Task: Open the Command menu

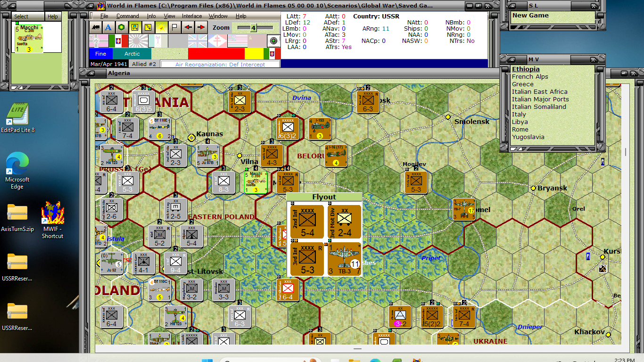Action: pos(127,16)
